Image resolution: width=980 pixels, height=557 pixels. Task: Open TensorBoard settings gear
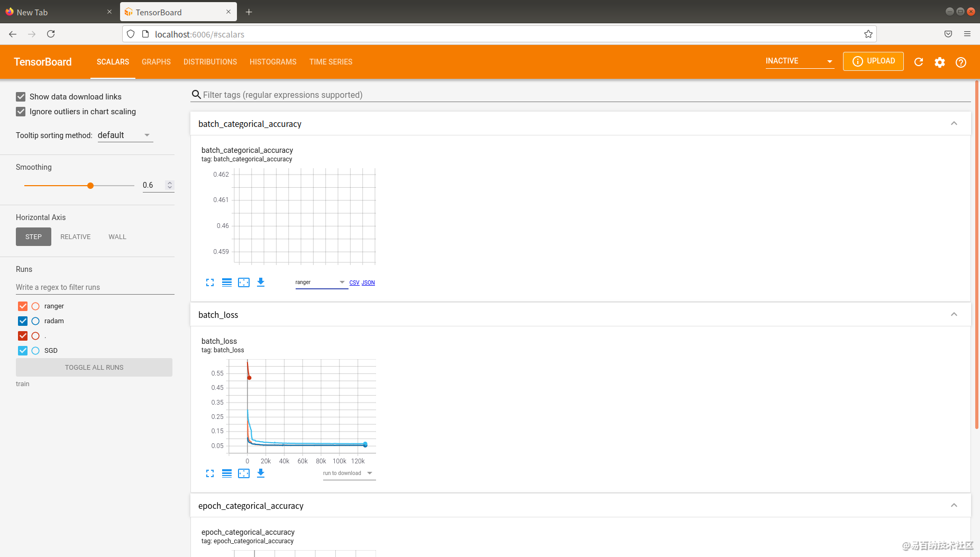tap(940, 62)
